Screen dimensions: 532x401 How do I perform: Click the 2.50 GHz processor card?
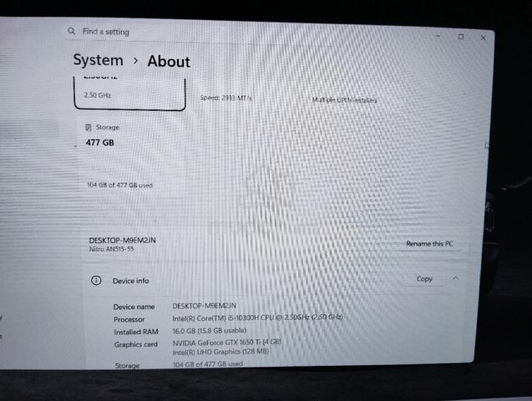[129, 94]
